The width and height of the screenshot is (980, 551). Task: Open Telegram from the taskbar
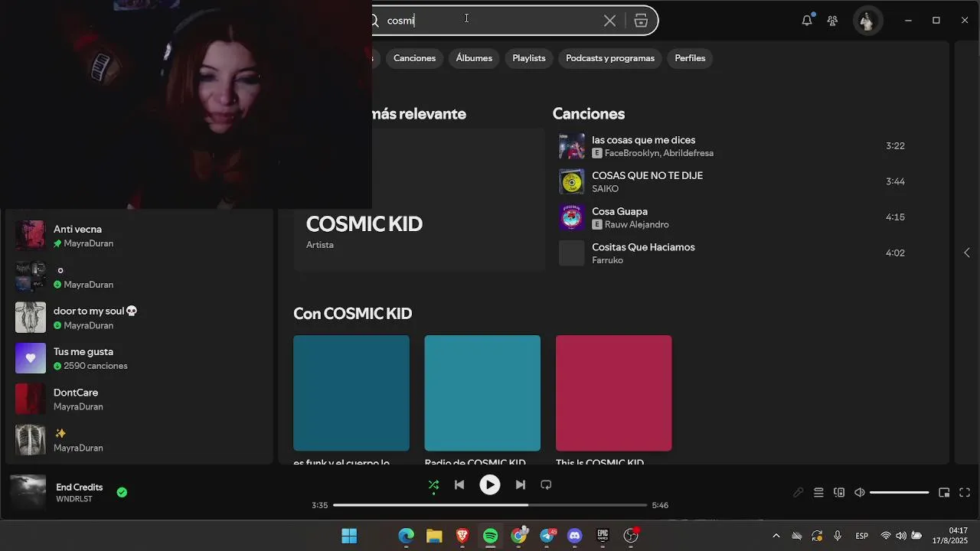pyautogui.click(x=547, y=536)
